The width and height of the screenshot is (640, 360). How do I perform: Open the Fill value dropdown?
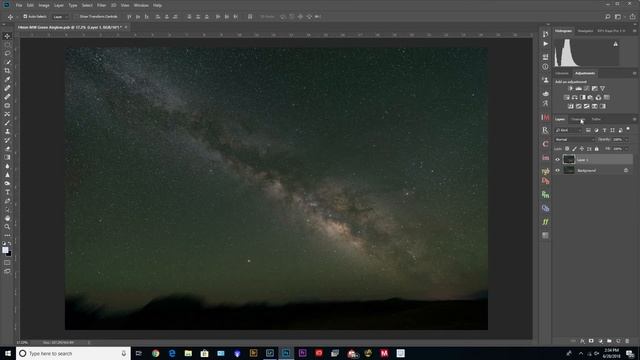tap(627, 149)
